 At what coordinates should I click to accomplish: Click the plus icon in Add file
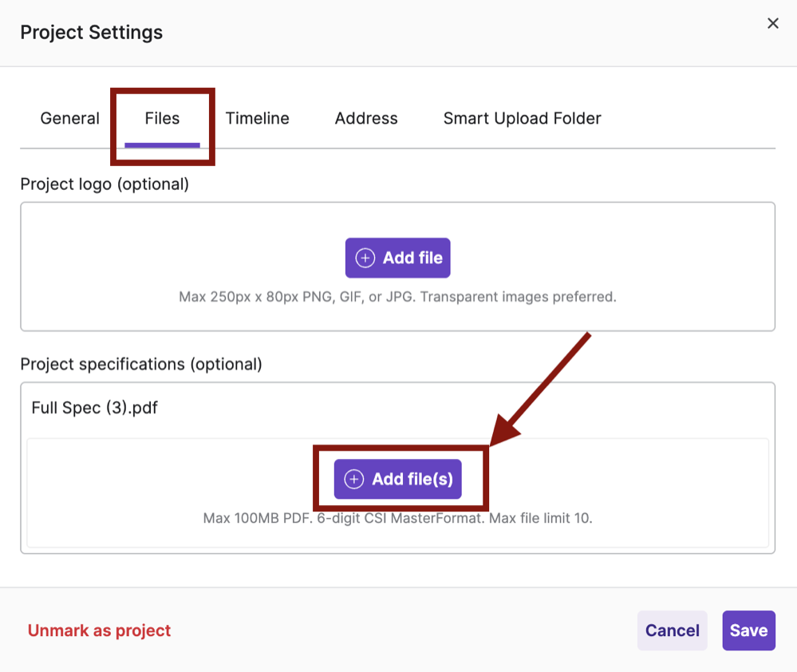click(x=365, y=258)
